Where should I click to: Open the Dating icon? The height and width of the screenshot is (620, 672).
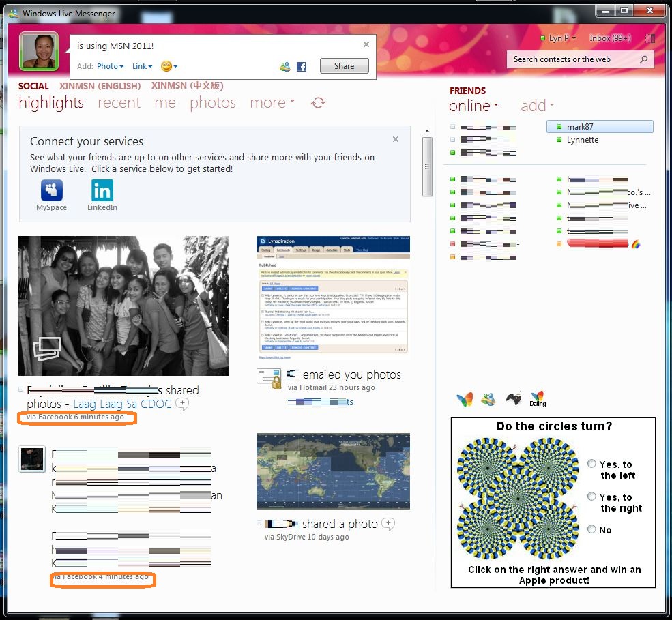pos(538,399)
